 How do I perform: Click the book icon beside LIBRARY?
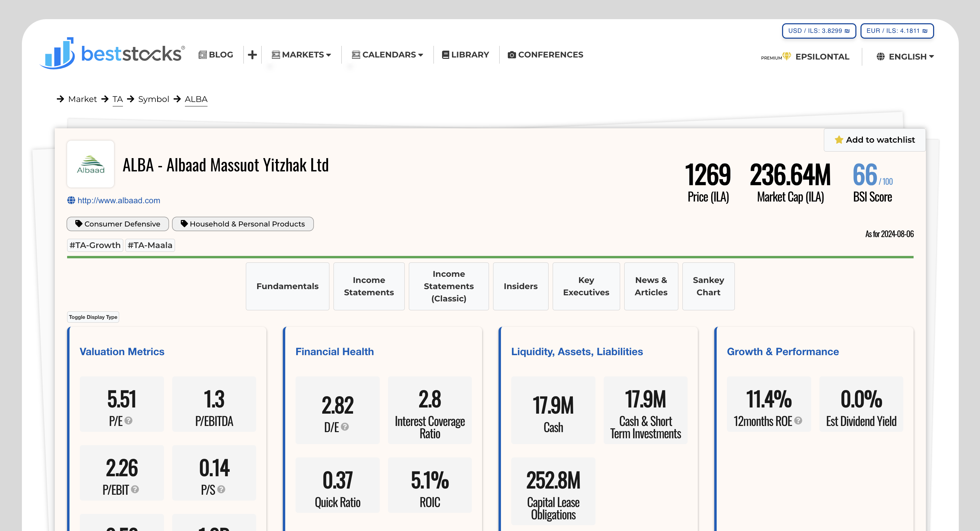point(445,55)
